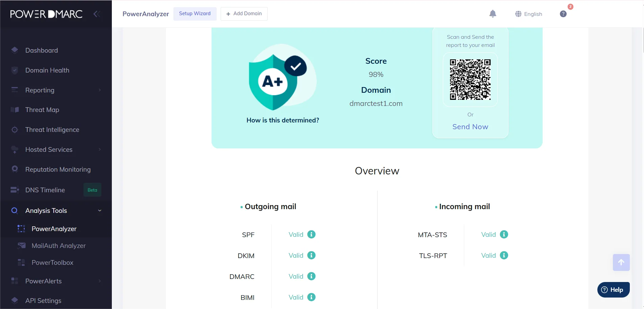Click the DNS Timeline icon
This screenshot has width=644, height=309.
pos(15,190)
